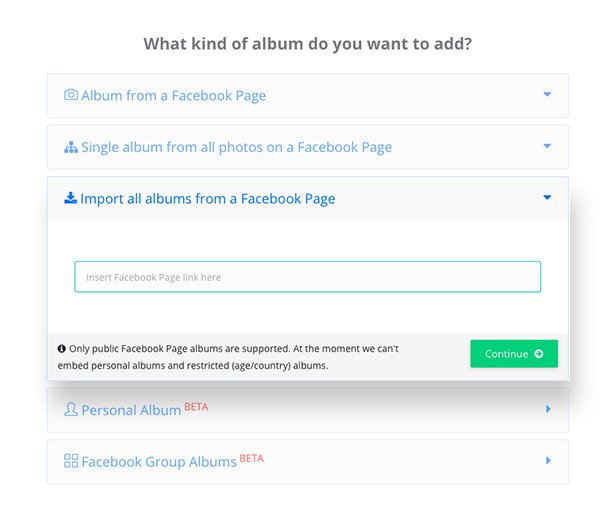
Task: Click the Continue button
Action: (x=514, y=354)
